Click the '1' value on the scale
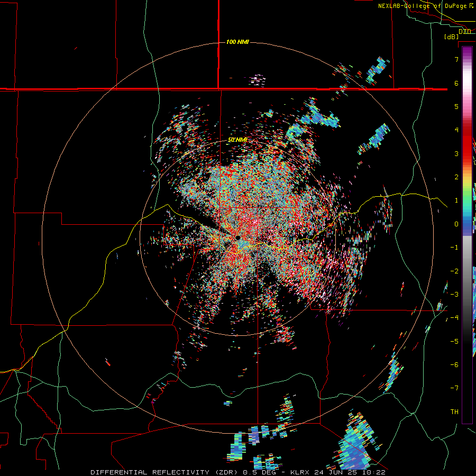Screen dimensions: 476x476 (456, 200)
